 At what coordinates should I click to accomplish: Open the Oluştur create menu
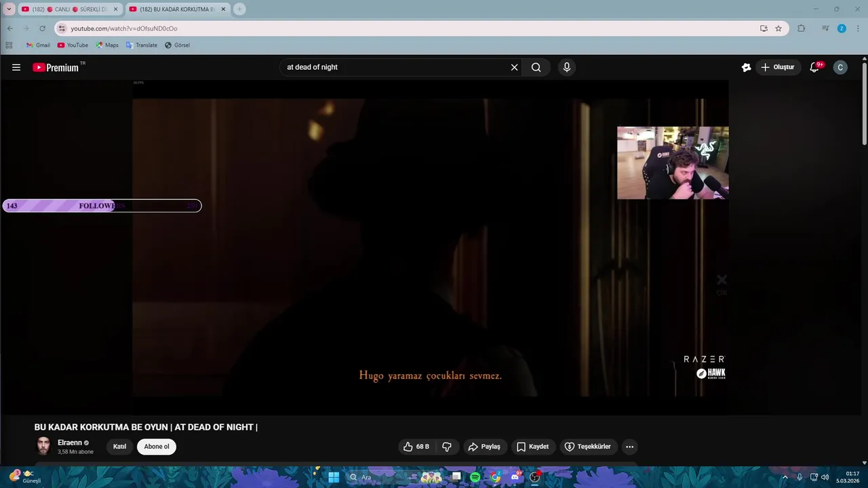[x=777, y=67]
